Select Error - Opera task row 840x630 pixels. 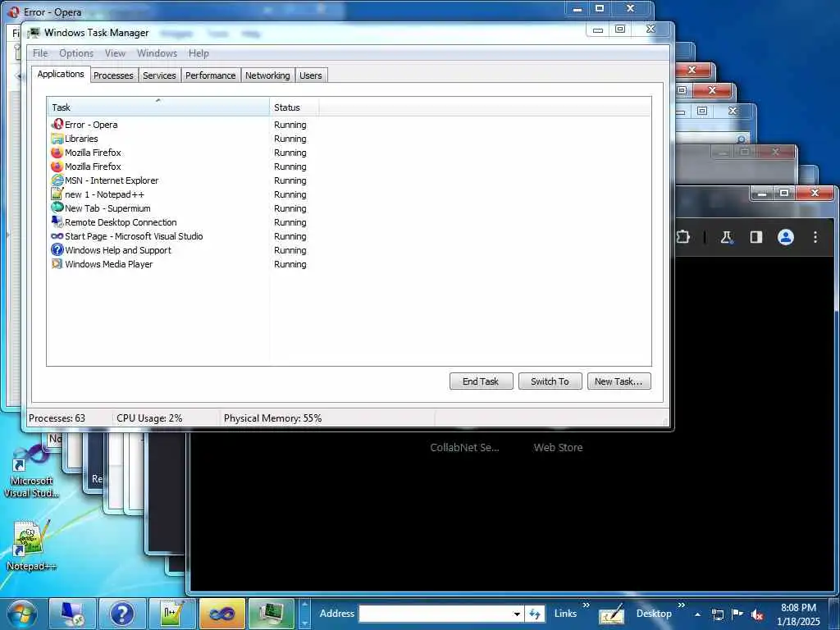(x=349, y=125)
